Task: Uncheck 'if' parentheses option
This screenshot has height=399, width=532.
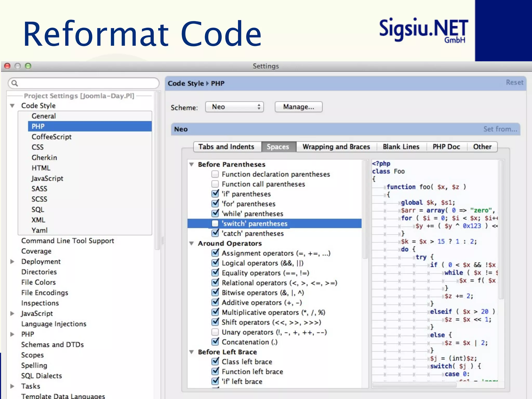Action: 215,194
